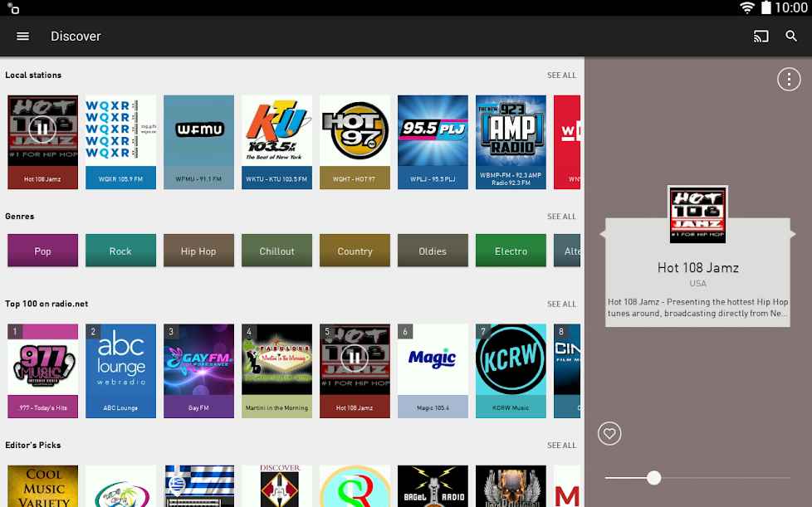The height and width of the screenshot is (507, 812).
Task: Tap the battery status icon
Action: coord(766,7)
